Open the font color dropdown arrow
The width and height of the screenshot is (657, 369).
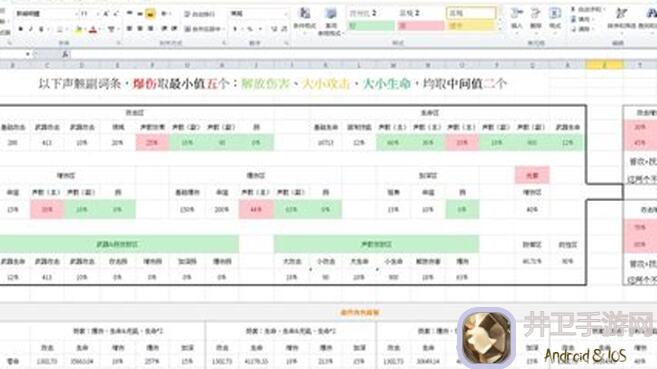pyautogui.click(x=101, y=29)
